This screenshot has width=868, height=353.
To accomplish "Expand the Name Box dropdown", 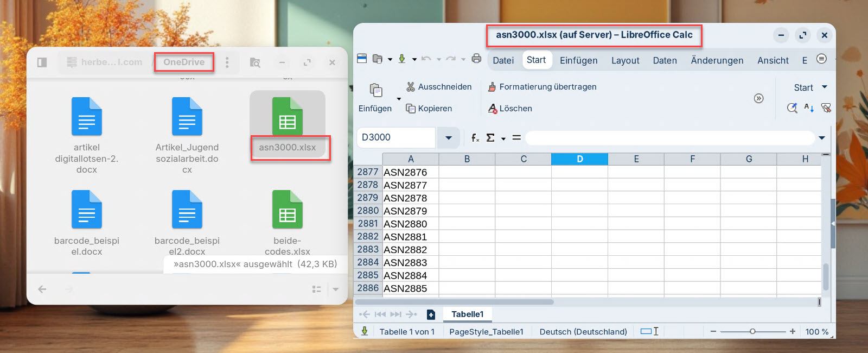I will click(449, 138).
